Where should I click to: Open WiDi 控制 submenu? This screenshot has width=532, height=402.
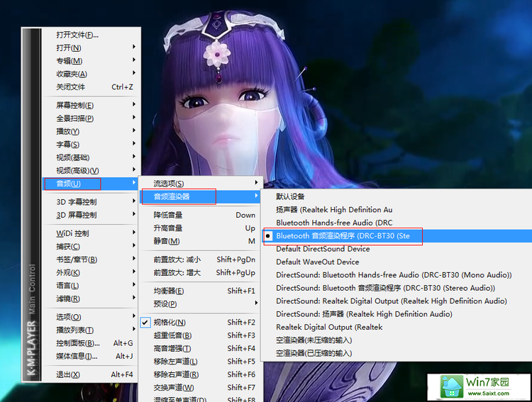(91, 233)
